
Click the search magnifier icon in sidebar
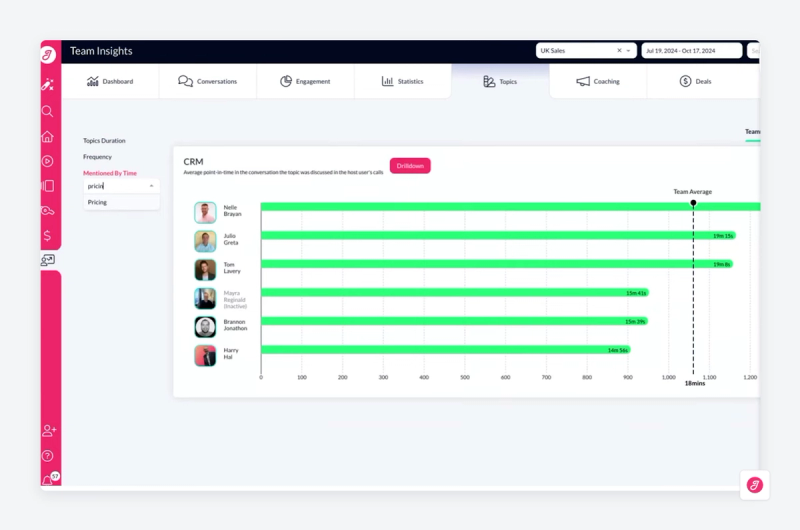click(x=47, y=111)
